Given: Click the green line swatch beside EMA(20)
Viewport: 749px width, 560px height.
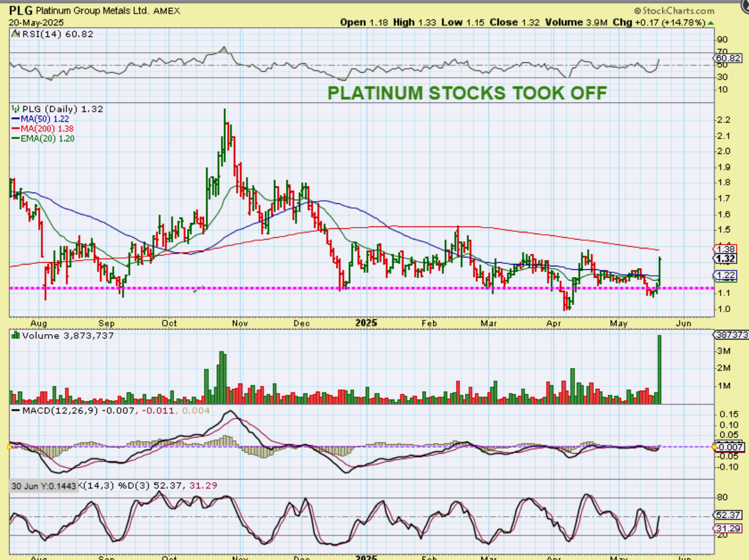Looking at the screenshot, I should click(15, 139).
